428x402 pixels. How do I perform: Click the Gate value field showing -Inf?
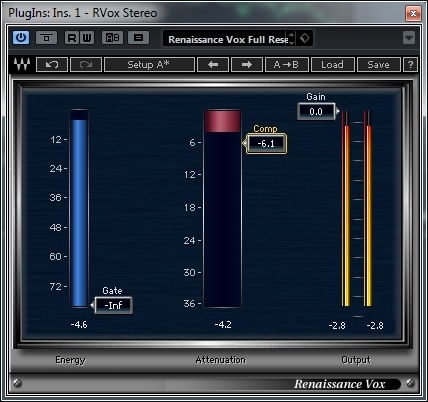click(114, 305)
